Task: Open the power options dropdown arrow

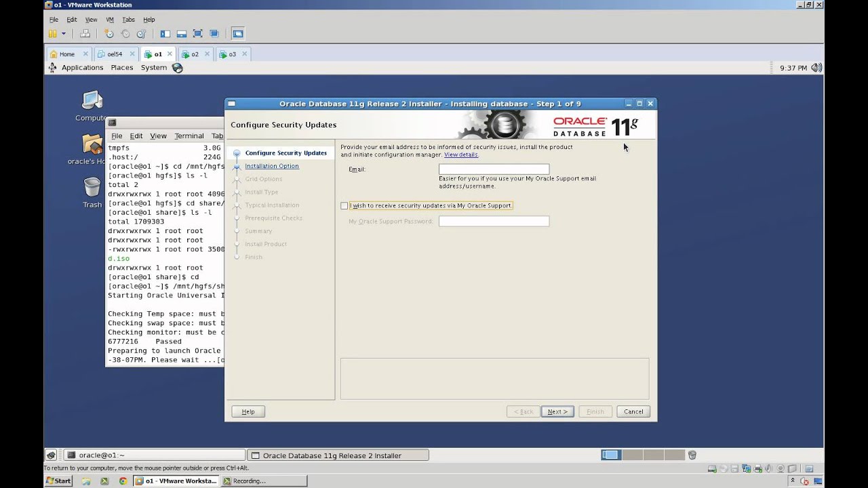Action: click(x=64, y=33)
